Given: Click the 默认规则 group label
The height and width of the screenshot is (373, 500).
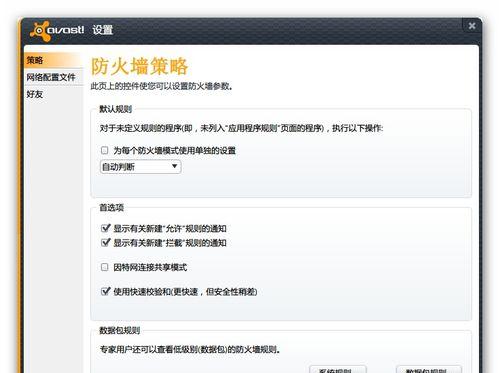Looking at the screenshot, I should pyautogui.click(x=115, y=109).
